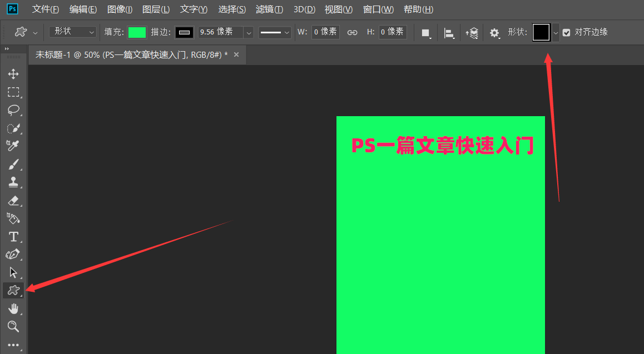The image size is (644, 354).
Task: Select the Lasso tool
Action: (x=13, y=110)
